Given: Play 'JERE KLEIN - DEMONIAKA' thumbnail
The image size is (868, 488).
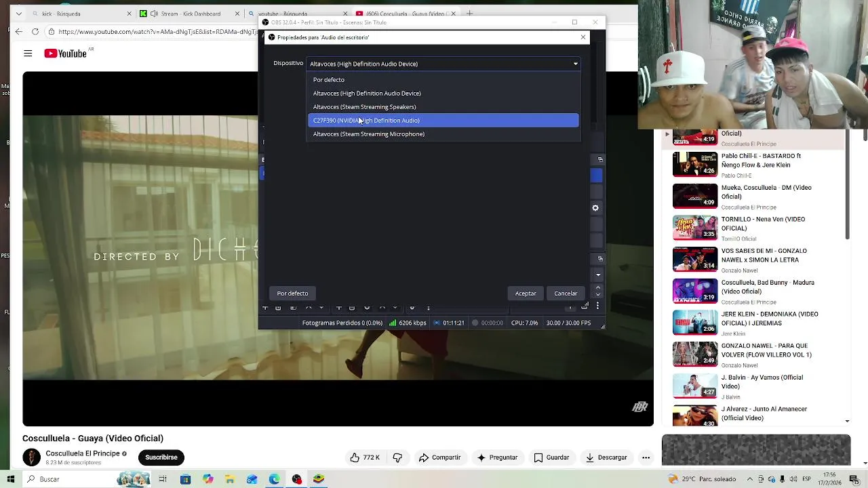Looking at the screenshot, I should pyautogui.click(x=694, y=323).
